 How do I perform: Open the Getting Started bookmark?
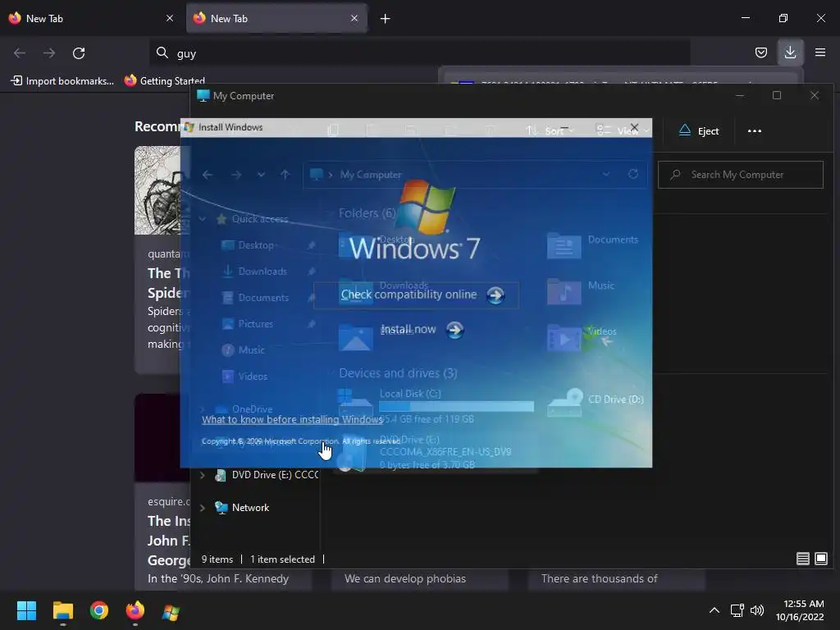tap(165, 81)
